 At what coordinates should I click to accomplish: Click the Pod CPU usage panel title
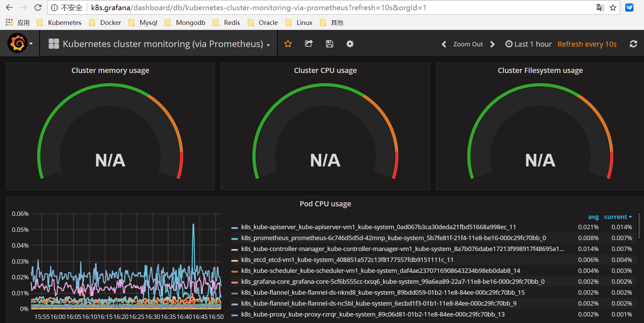click(325, 204)
